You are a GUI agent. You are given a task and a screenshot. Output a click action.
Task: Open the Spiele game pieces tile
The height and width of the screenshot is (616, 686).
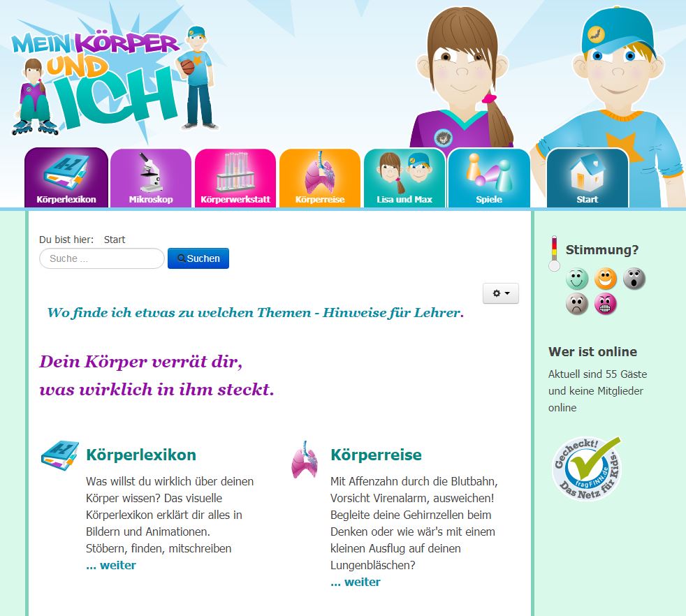pos(489,177)
